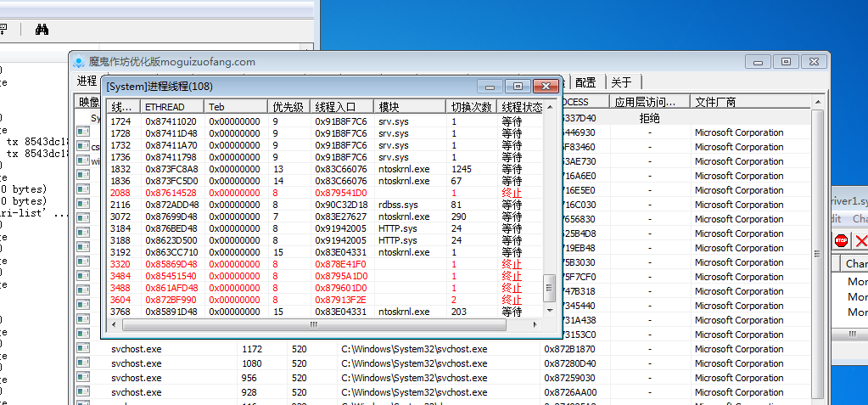The image size is (868, 405).
Task: Select thread 3192 with priority 15
Action: click(326, 252)
